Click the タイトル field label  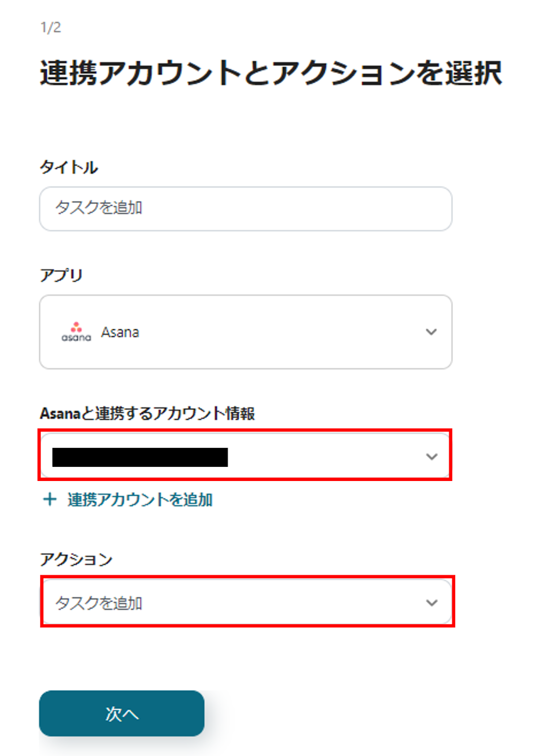coord(69,167)
